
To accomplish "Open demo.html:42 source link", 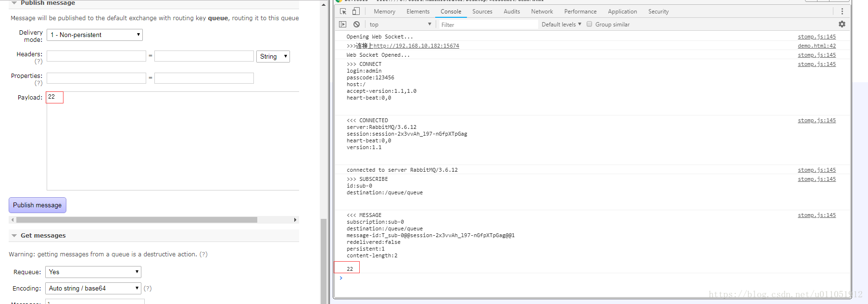I will 817,46.
